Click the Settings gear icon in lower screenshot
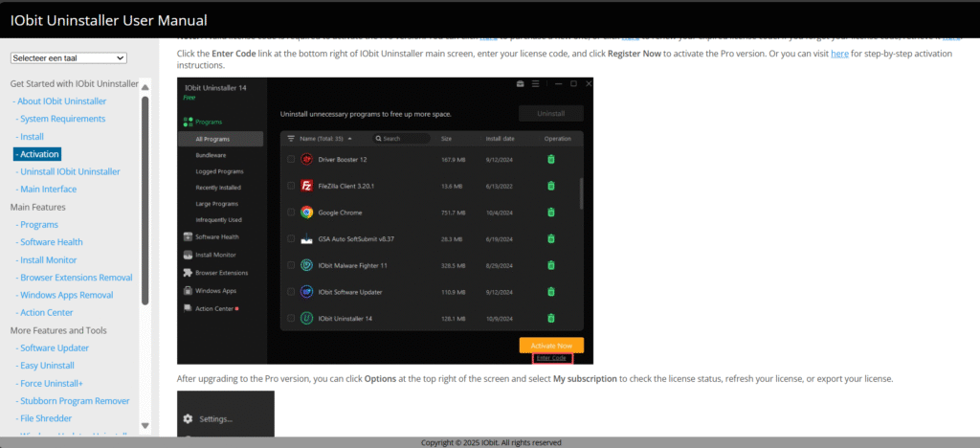The height and width of the screenshot is (448, 980). coord(188,418)
